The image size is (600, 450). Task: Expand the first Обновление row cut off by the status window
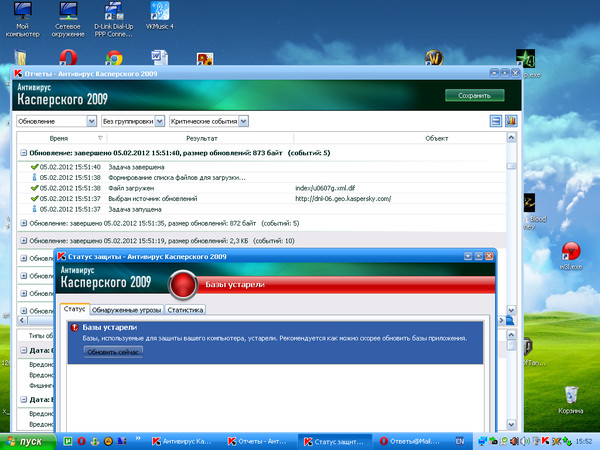23,258
